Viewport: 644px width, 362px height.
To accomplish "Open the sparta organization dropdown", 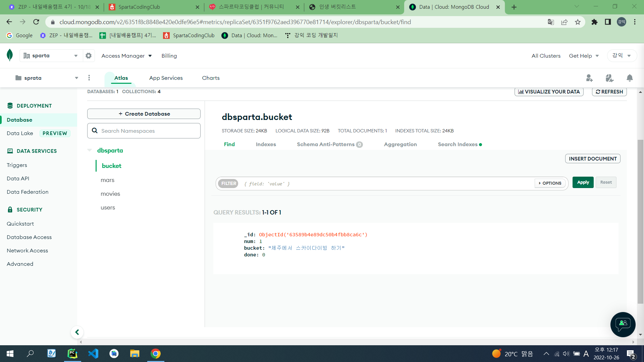I will pos(51,56).
